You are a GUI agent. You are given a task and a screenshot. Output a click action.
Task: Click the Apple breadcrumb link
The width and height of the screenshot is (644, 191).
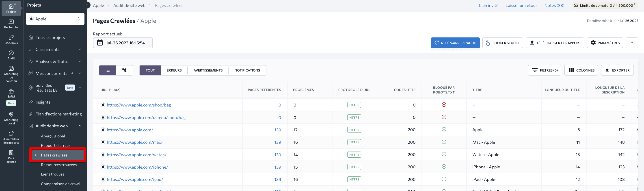[99, 6]
